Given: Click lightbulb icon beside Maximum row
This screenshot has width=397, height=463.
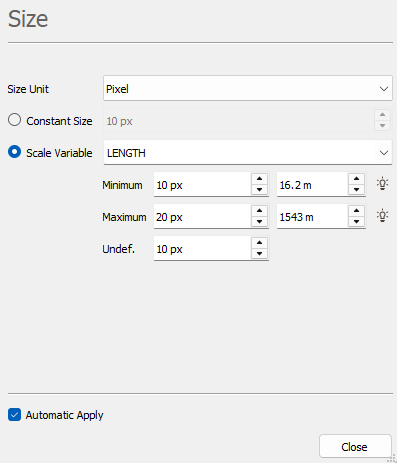Looking at the screenshot, I should click(x=382, y=216).
